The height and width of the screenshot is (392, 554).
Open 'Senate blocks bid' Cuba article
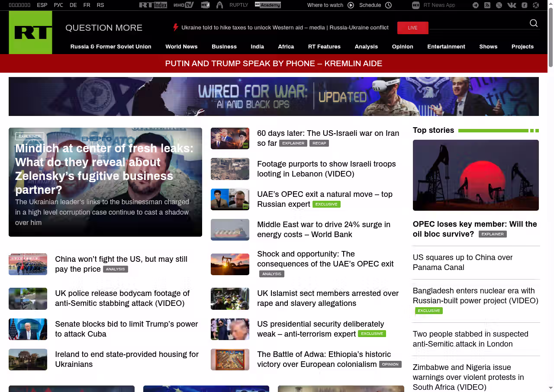(126, 329)
